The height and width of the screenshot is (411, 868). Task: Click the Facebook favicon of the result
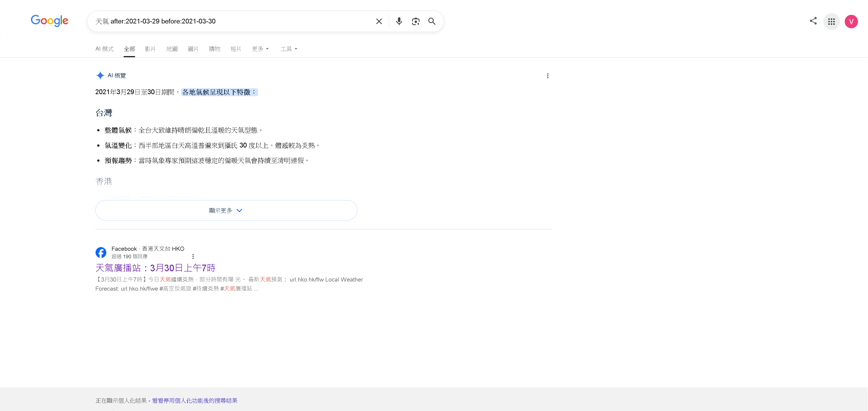tap(101, 252)
